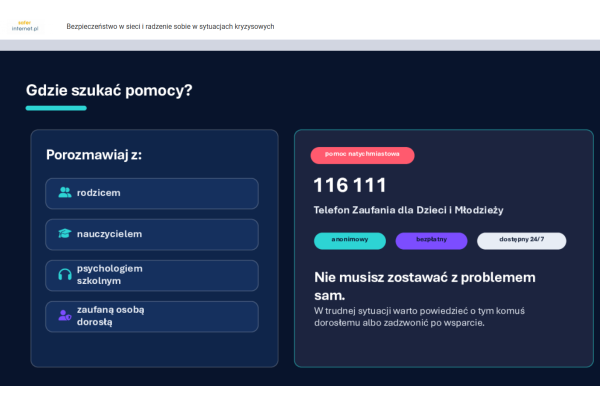This screenshot has width=600, height=400.
Task: Click the white "dostępny 24/7" tag
Action: tap(521, 241)
